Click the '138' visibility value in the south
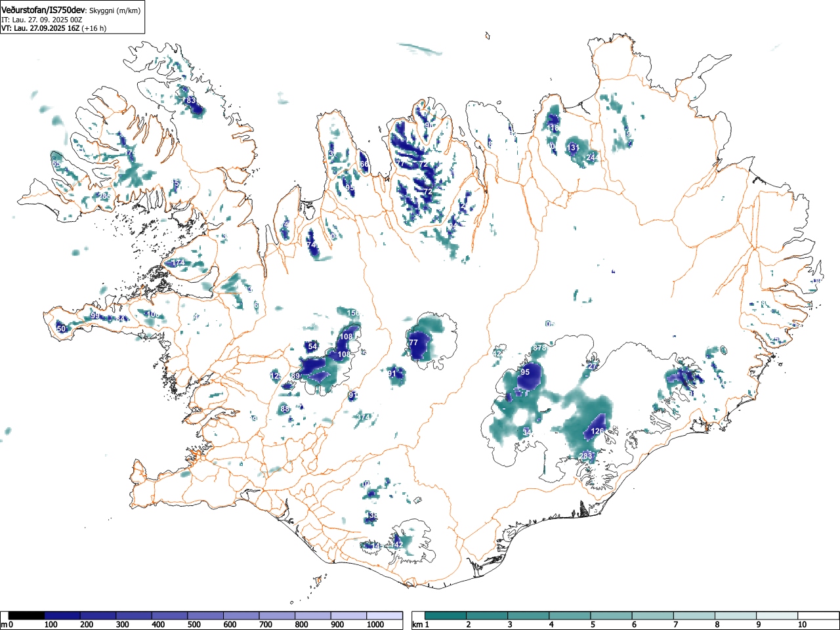Image resolution: width=840 pixels, height=630 pixels. [371, 516]
